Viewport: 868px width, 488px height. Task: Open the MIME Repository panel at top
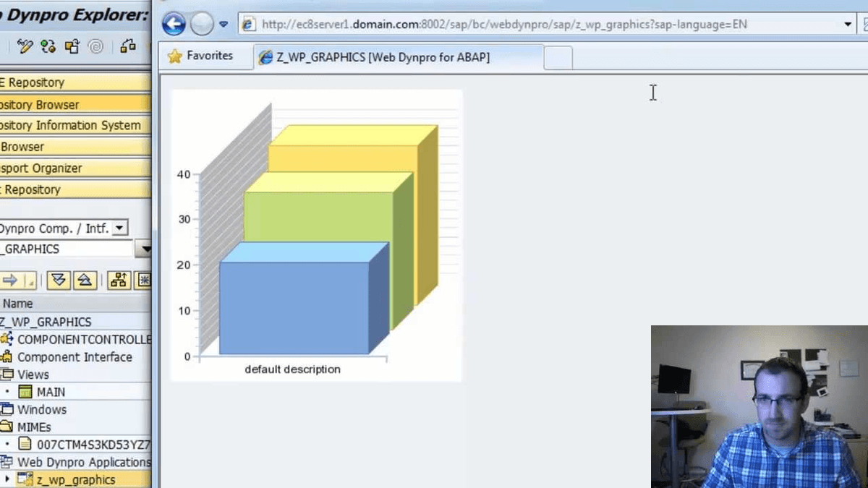click(x=75, y=82)
